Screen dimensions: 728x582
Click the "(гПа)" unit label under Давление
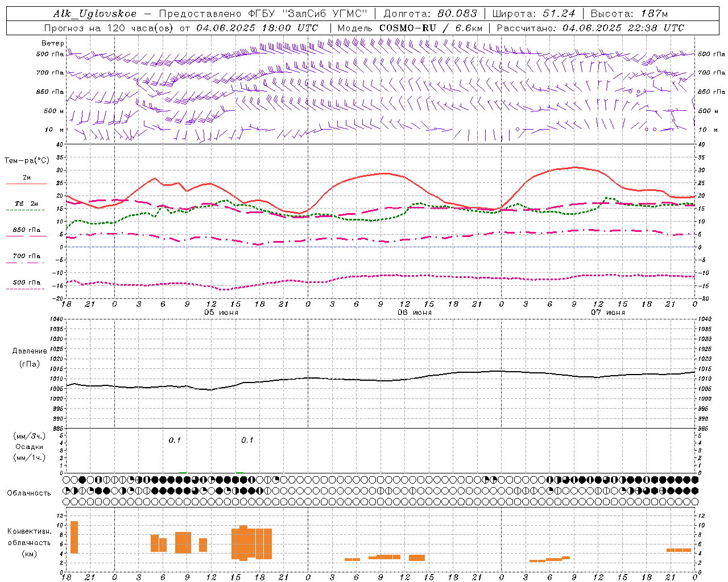coord(29,364)
